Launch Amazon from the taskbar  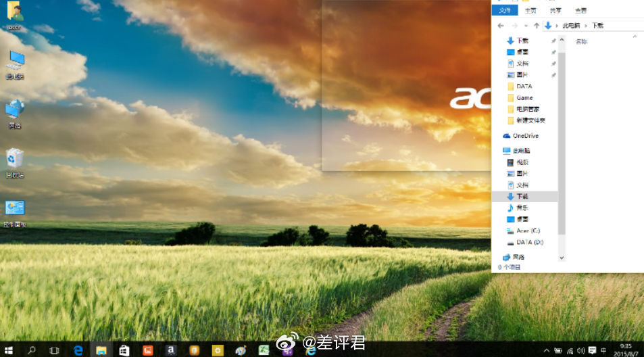(x=170, y=350)
